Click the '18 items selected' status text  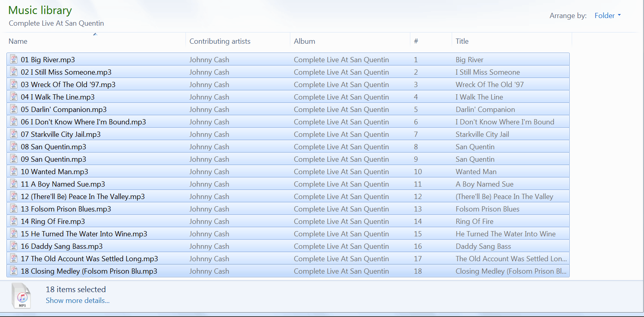[x=76, y=289]
